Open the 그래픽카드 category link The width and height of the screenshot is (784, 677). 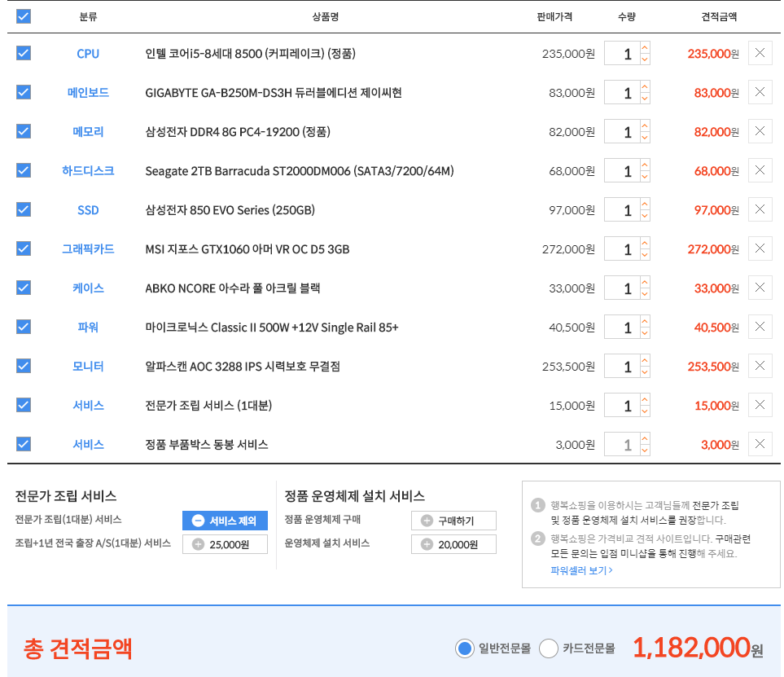pyautogui.click(x=88, y=249)
